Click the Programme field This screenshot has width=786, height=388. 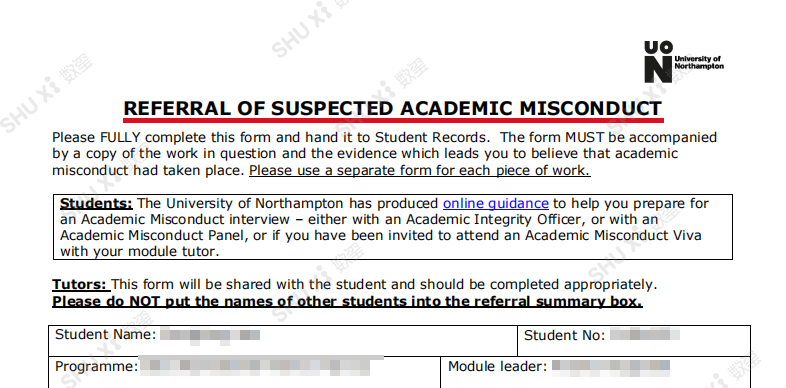[x=245, y=372]
